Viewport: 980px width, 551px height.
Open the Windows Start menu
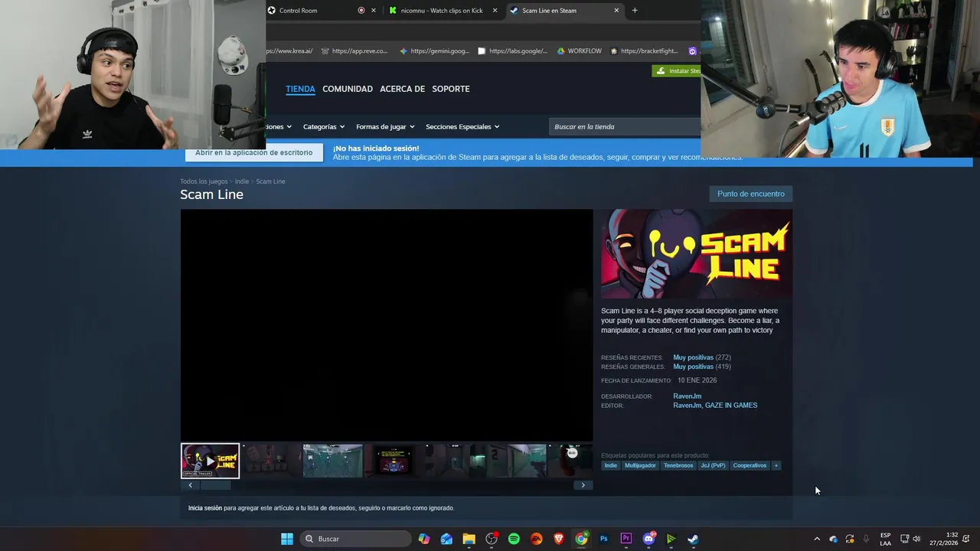point(286,539)
